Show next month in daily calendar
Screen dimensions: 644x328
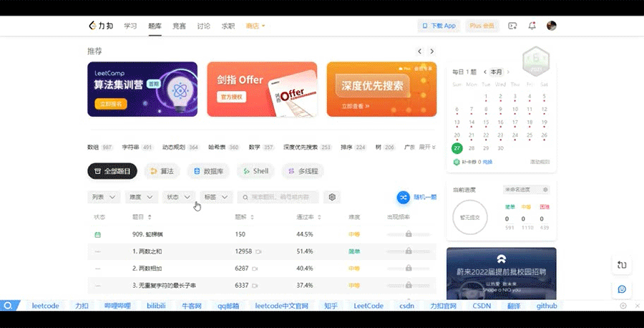(508, 72)
